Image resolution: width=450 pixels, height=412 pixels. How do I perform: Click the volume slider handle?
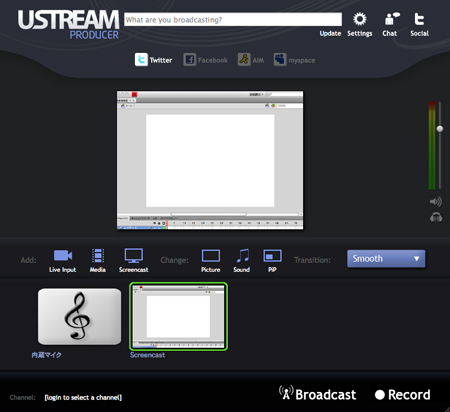point(440,129)
